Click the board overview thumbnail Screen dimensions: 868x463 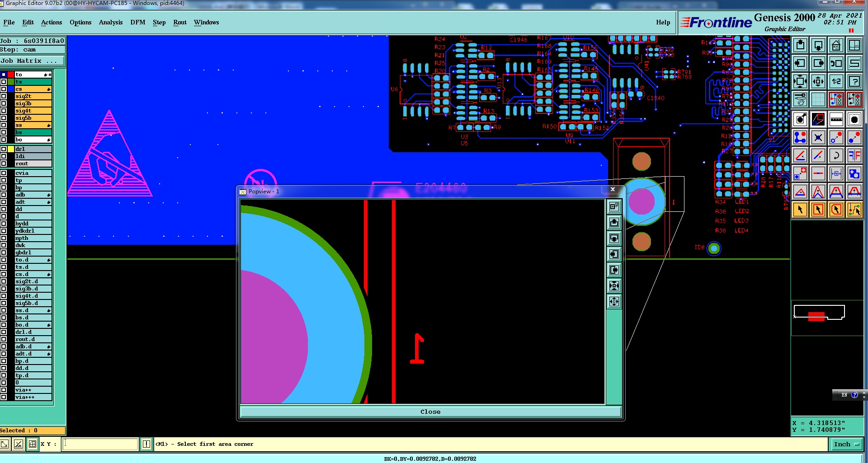click(x=819, y=313)
